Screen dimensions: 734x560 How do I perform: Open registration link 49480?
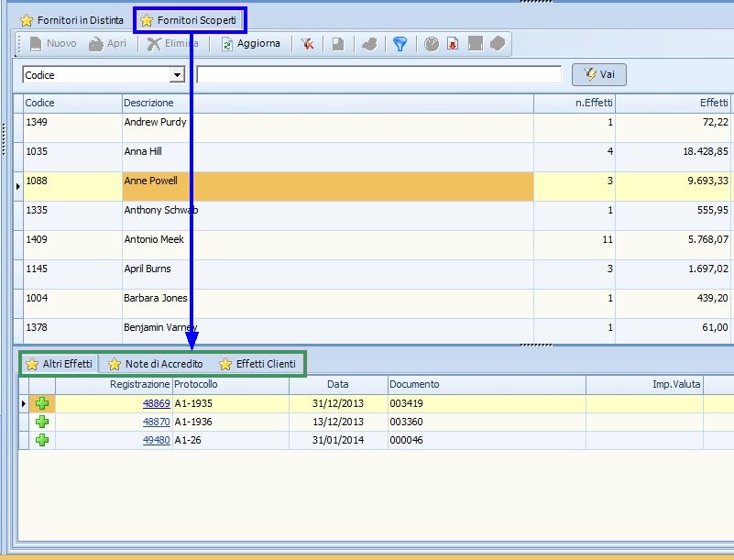pos(156,440)
